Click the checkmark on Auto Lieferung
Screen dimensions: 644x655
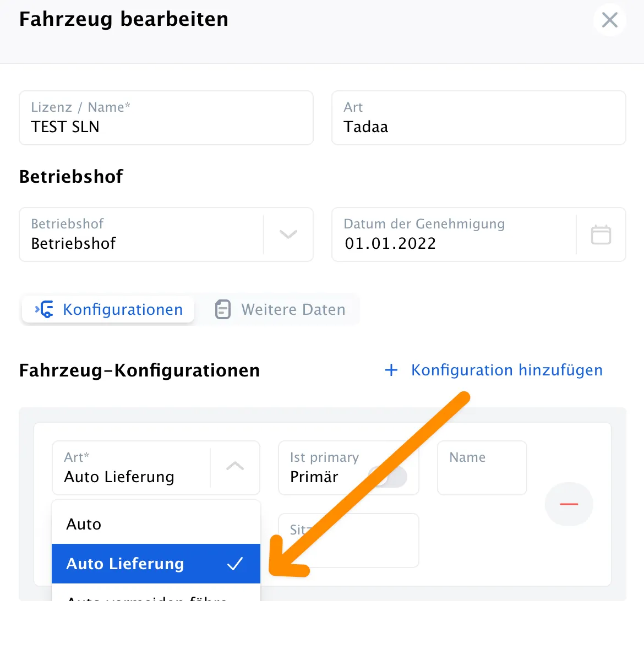(235, 564)
